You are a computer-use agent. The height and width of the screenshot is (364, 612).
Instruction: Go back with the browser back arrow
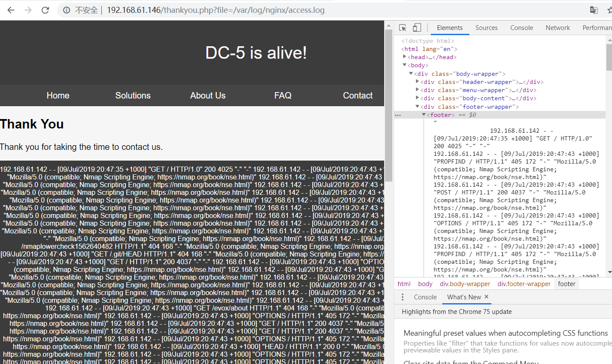point(11,10)
